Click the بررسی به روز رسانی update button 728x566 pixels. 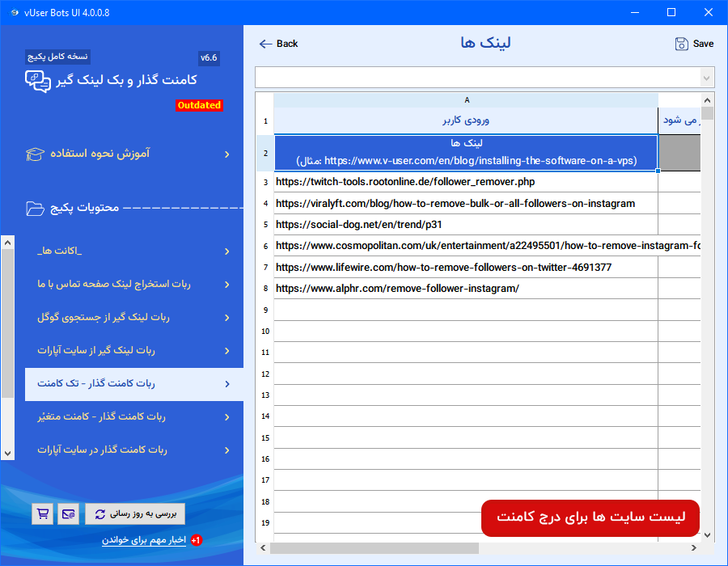[x=135, y=514]
